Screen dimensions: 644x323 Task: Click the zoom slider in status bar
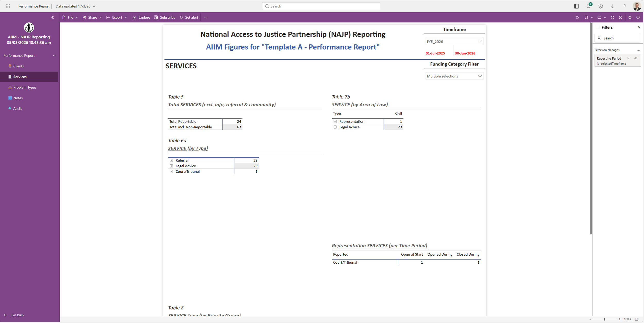click(604, 319)
